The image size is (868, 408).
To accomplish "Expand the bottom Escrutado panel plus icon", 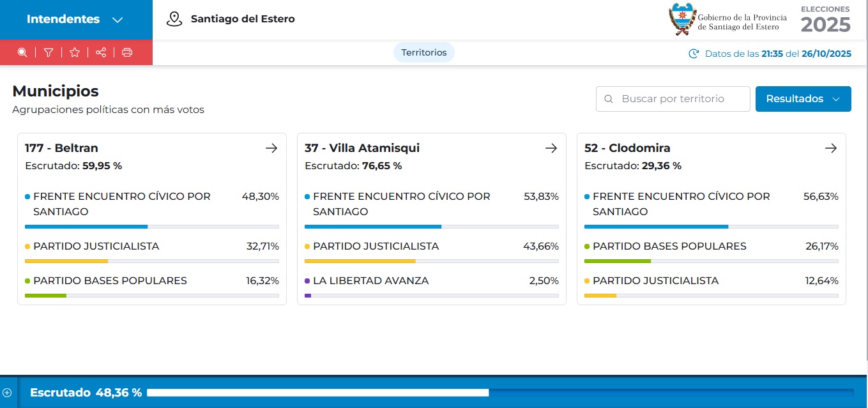I will (x=8, y=393).
